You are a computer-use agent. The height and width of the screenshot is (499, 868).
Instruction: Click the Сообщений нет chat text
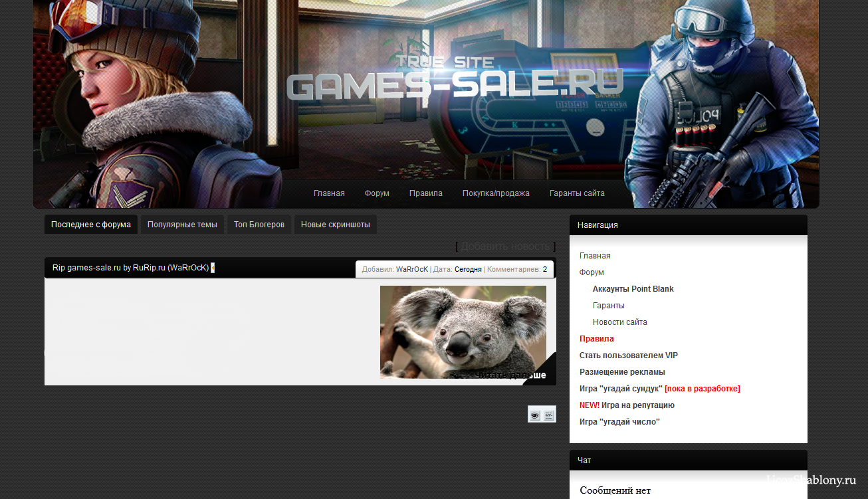click(615, 490)
